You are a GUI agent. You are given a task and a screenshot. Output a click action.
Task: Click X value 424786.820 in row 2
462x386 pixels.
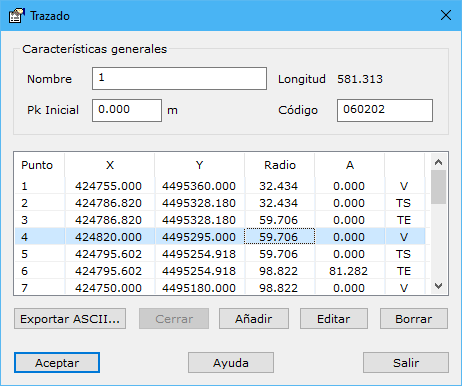click(108, 203)
